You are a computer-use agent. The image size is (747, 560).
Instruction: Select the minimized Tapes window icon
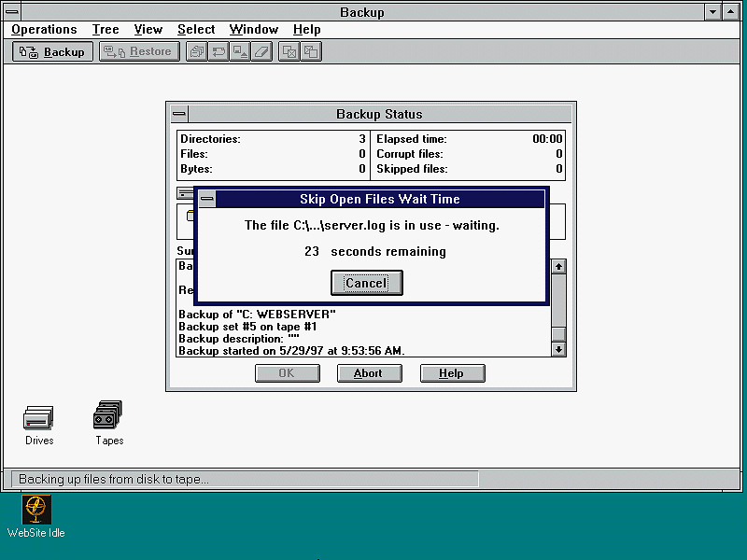108,416
